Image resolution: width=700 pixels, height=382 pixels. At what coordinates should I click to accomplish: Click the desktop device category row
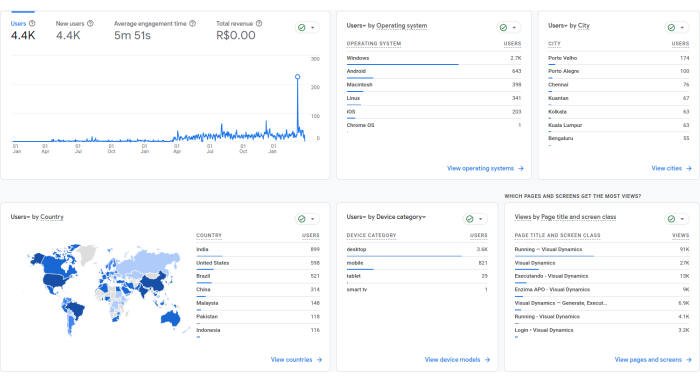417,250
